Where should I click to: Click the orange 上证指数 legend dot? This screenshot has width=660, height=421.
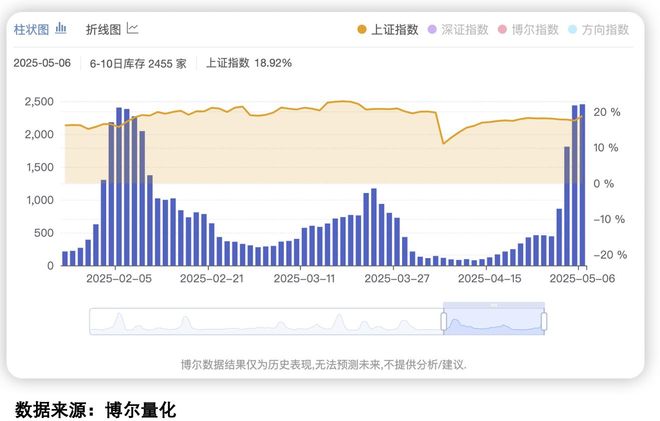pos(362,29)
